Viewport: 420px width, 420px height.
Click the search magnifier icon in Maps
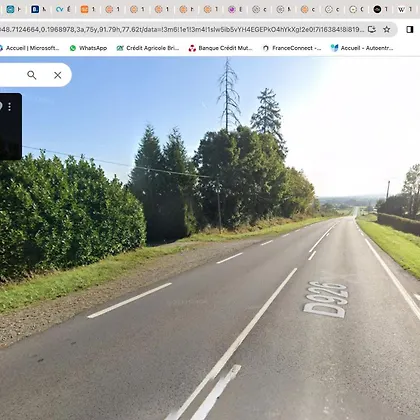point(32,75)
